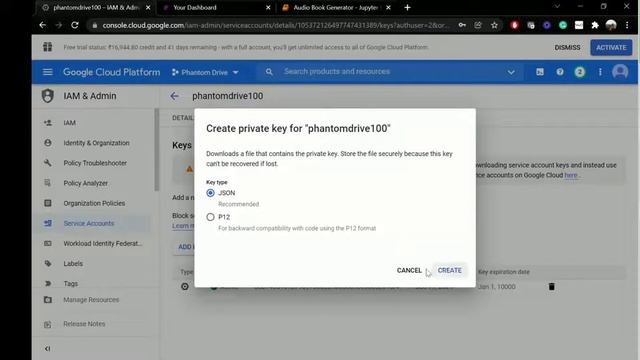Close the Your Dashboard tab

click(268, 7)
